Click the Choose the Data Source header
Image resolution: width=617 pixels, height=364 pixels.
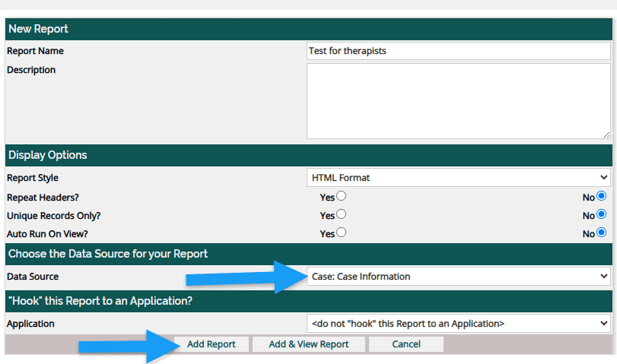coord(107,253)
